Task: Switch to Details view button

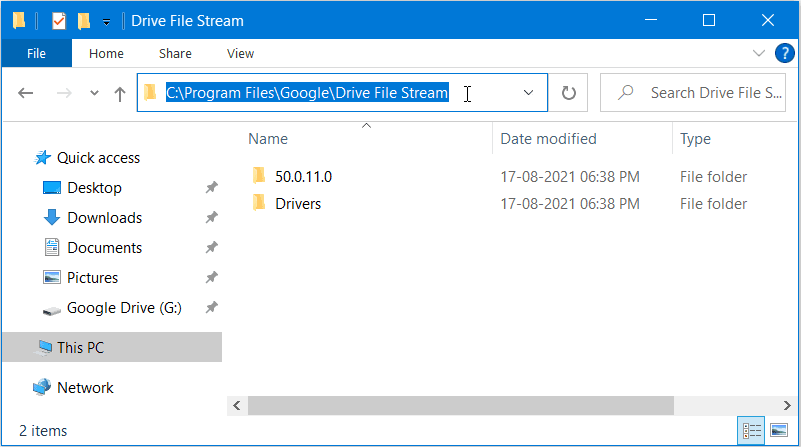Action: click(751, 431)
